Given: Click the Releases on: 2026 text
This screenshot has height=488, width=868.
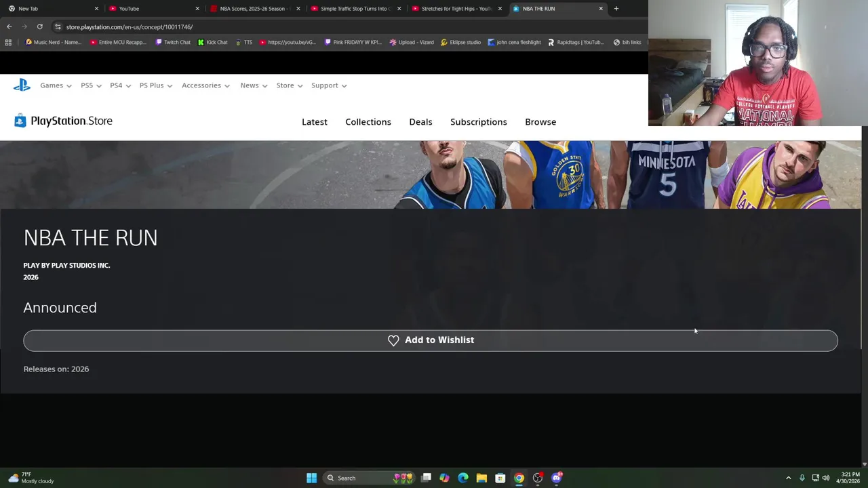Looking at the screenshot, I should pyautogui.click(x=56, y=369).
